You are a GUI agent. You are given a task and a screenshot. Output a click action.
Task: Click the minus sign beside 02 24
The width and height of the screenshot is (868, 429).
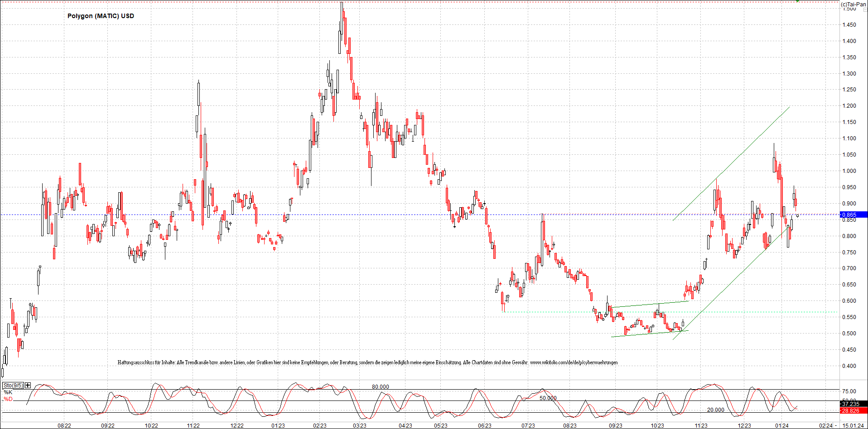[836, 425]
